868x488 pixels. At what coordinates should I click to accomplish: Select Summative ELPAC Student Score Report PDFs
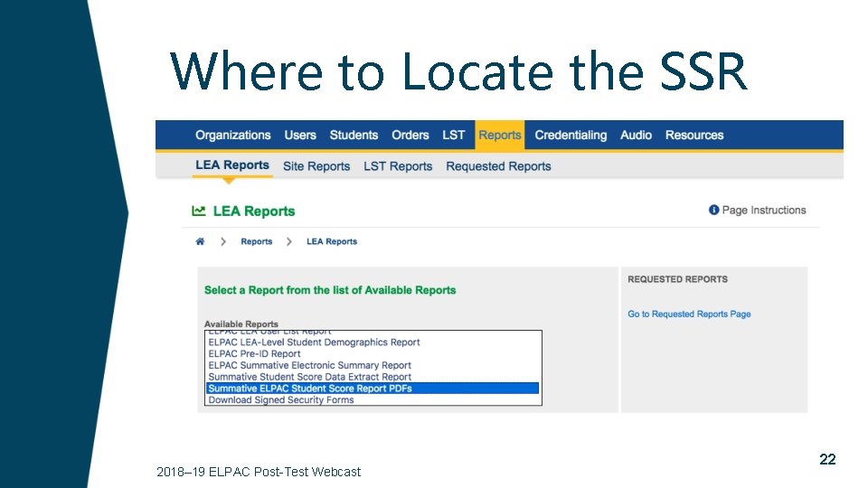click(x=373, y=389)
